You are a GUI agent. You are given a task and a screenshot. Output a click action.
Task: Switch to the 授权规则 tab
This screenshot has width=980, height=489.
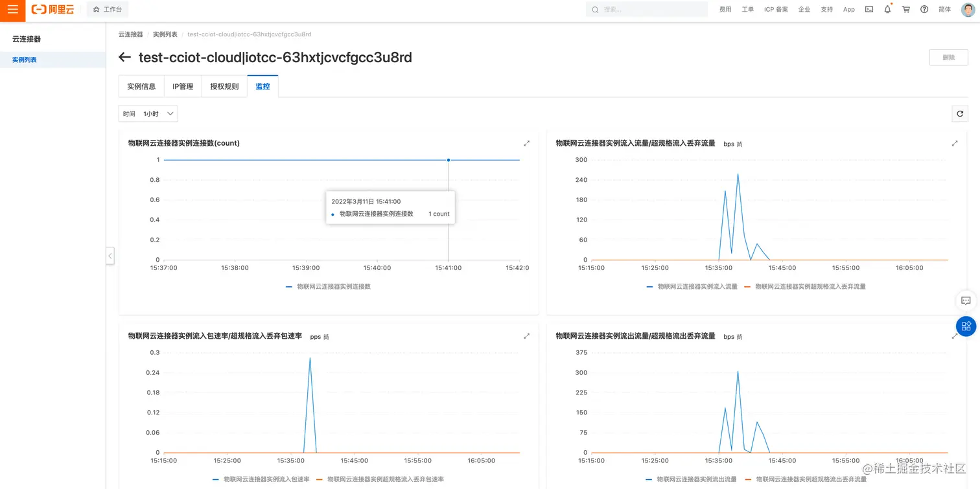[224, 86]
